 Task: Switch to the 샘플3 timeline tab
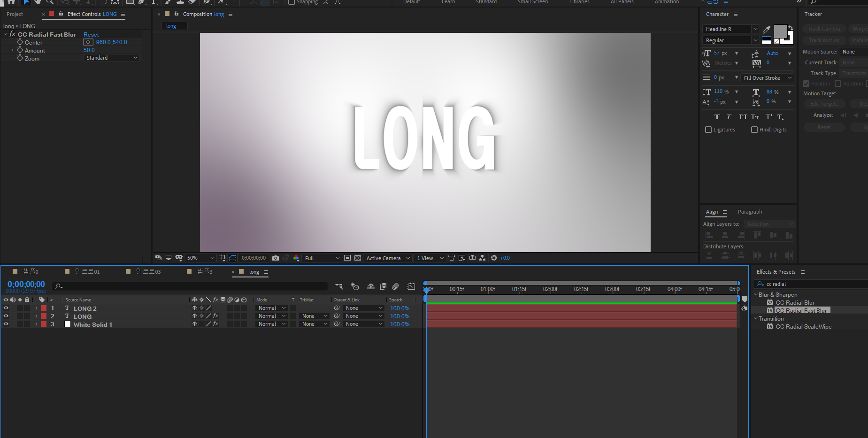coord(205,272)
